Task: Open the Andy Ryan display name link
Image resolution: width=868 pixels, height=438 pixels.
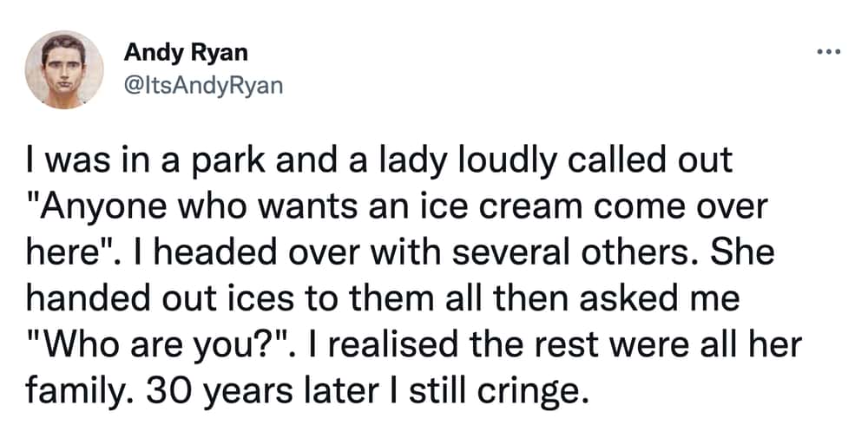Action: pyautogui.click(x=186, y=53)
